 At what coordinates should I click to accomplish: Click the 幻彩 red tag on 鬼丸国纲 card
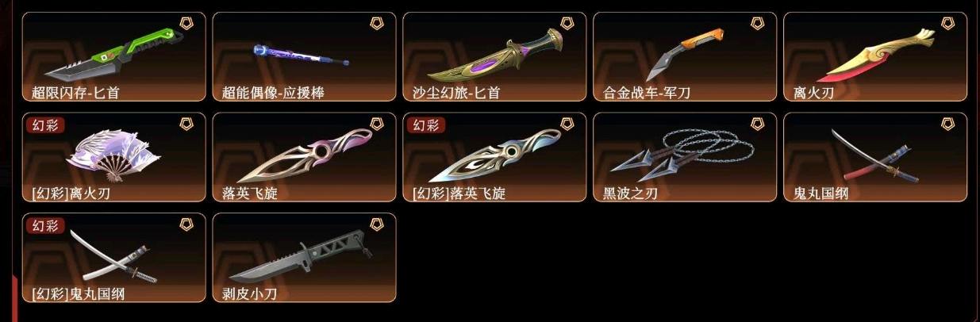point(44,226)
